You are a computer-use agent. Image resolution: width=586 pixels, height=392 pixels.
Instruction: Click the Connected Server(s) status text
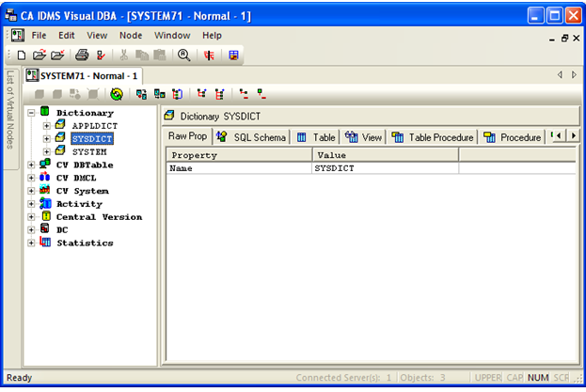pos(343,378)
